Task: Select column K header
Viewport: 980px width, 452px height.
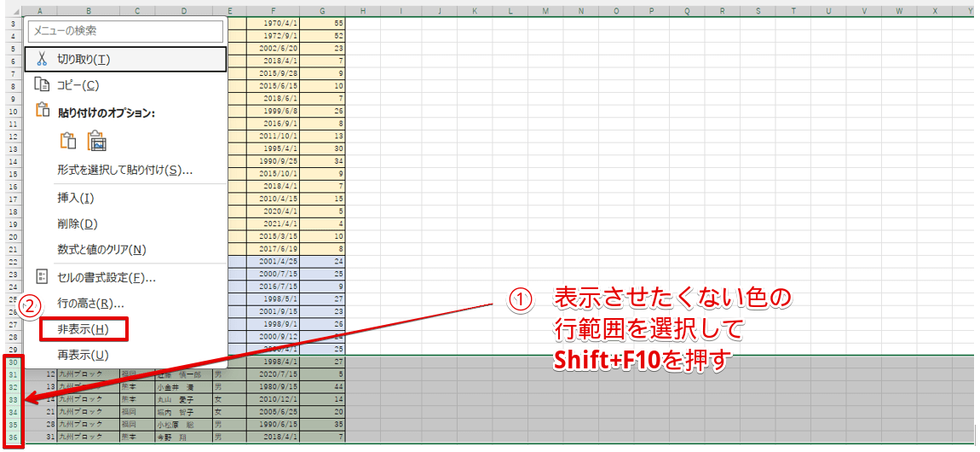Action: [x=475, y=11]
